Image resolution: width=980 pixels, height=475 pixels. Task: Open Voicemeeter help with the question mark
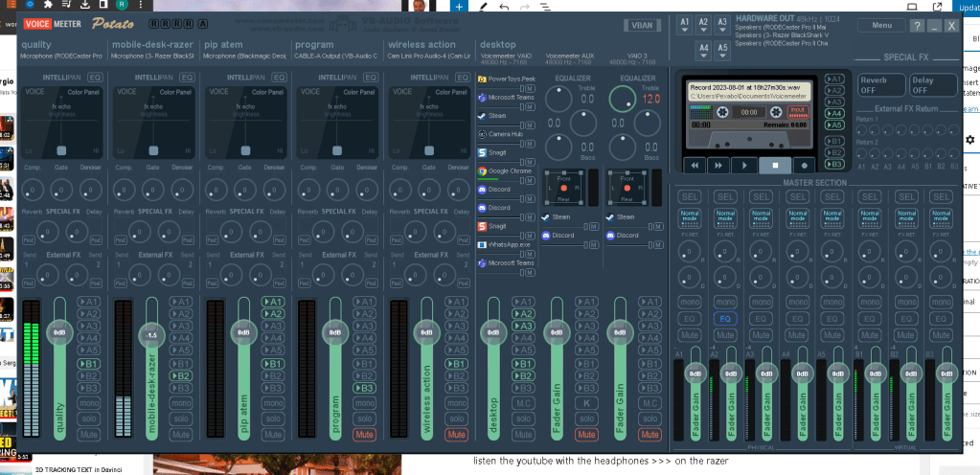tap(917, 26)
